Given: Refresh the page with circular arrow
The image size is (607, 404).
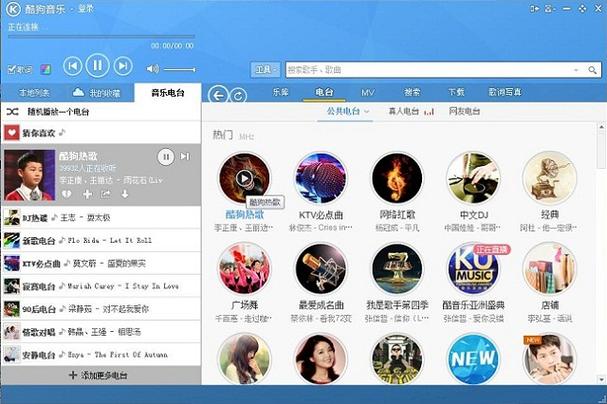Looking at the screenshot, I should [x=238, y=95].
